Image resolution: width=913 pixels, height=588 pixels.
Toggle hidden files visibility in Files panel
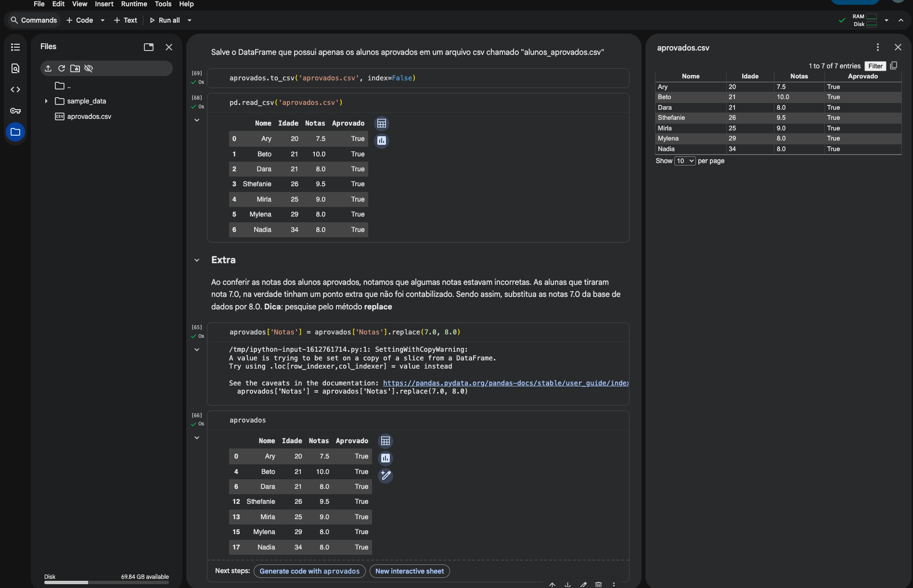89,68
